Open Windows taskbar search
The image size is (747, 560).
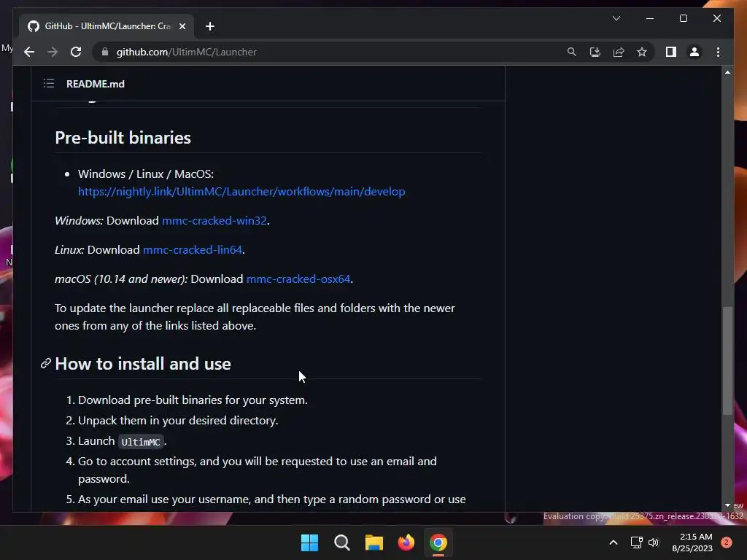341,542
